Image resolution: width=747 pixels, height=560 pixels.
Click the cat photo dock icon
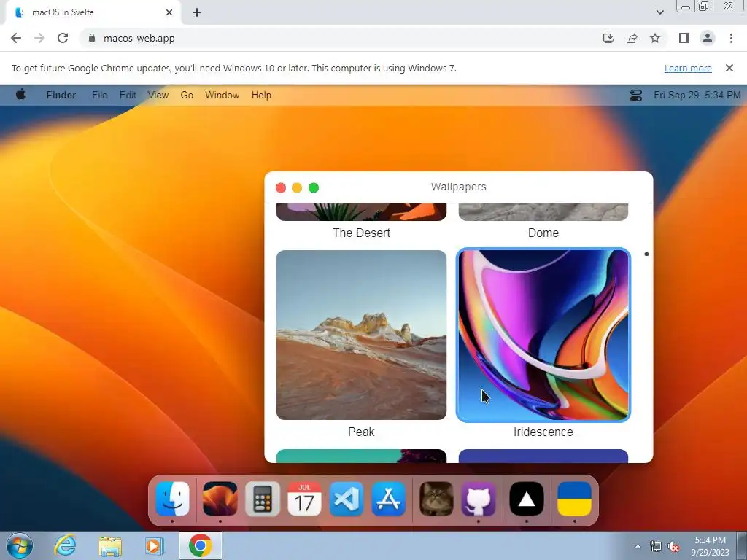[x=436, y=499]
